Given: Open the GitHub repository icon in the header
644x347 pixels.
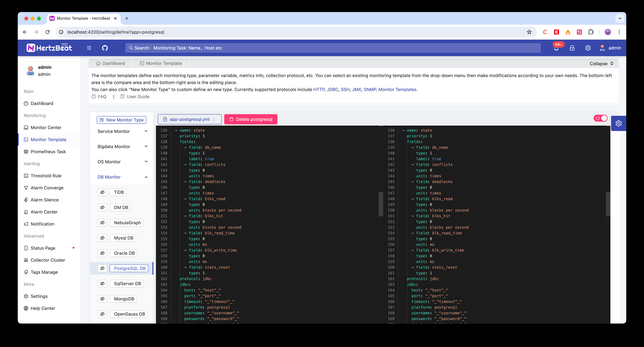Looking at the screenshot, I should (x=105, y=48).
